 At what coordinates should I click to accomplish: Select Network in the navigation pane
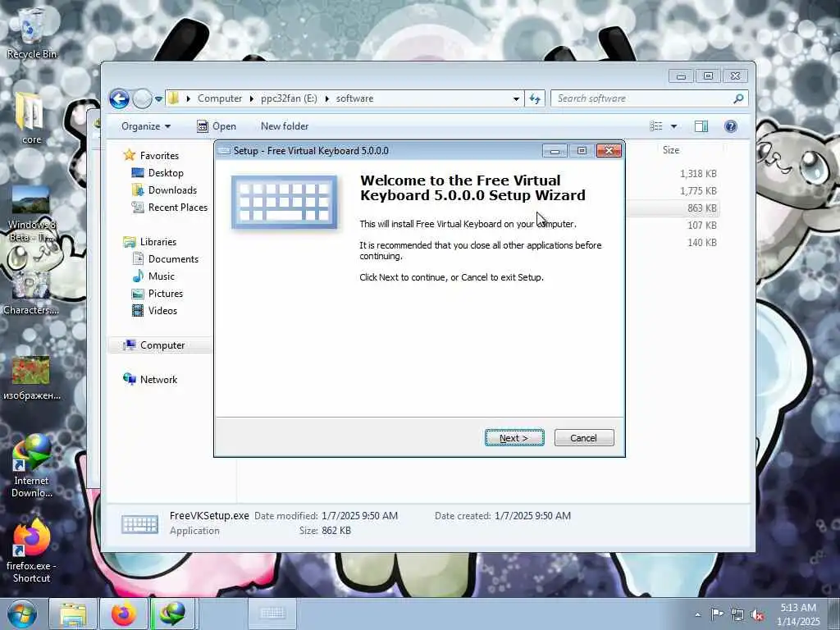158,379
